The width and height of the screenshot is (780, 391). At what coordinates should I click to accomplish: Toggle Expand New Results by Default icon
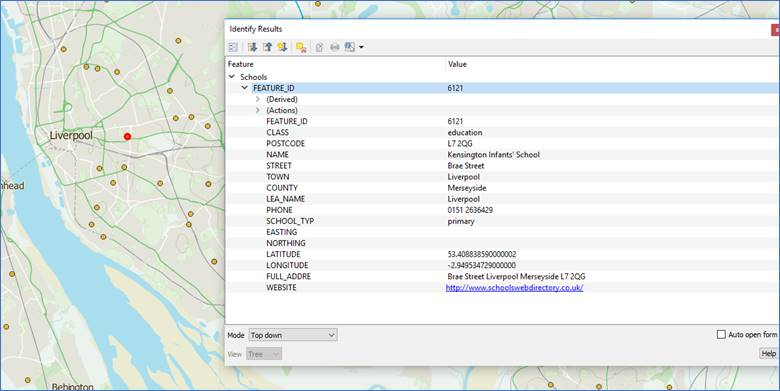283,47
